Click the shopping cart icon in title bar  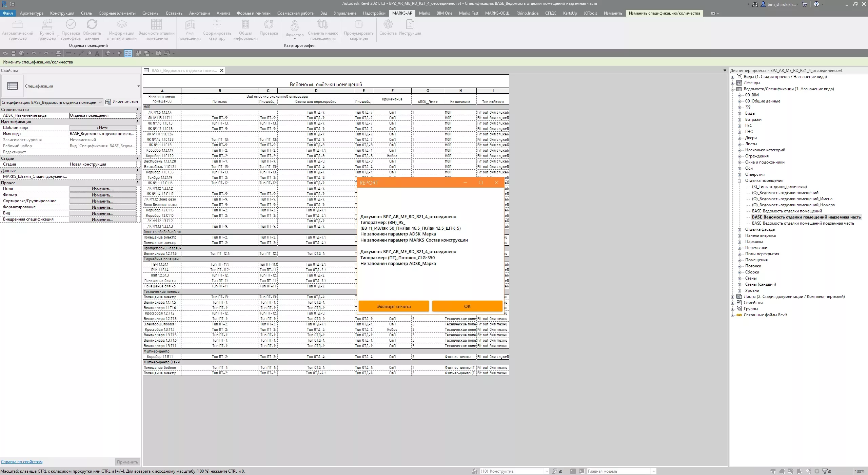(x=804, y=4)
